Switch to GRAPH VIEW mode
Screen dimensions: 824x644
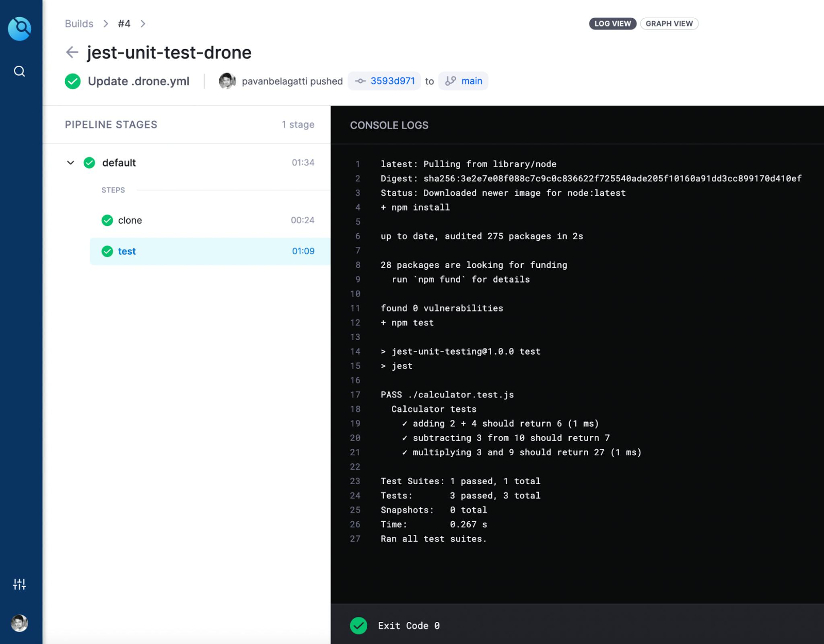[x=669, y=24]
